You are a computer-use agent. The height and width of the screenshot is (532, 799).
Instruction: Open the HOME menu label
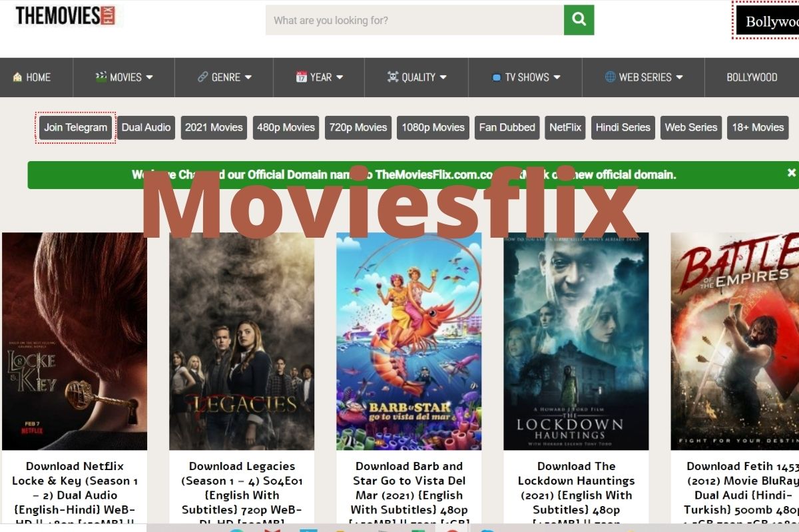38,77
